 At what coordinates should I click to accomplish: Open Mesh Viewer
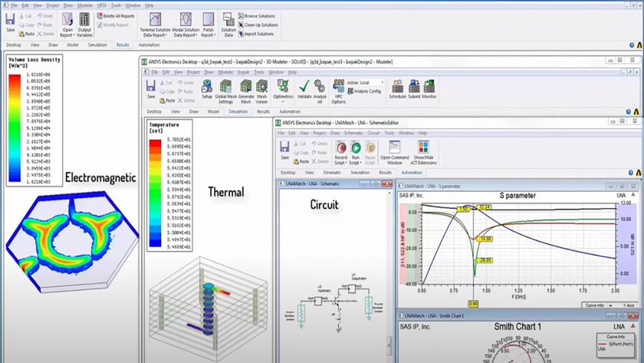coord(261,91)
